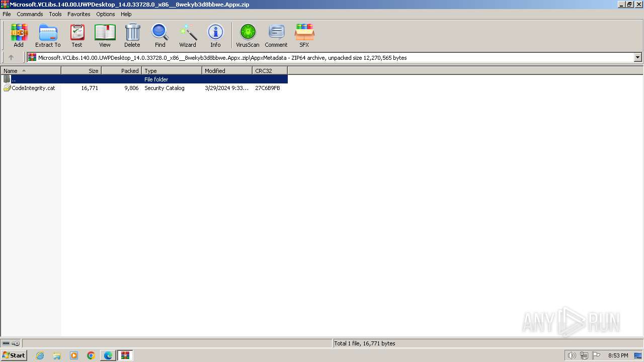
Task: Open the Options menu
Action: click(x=106, y=14)
